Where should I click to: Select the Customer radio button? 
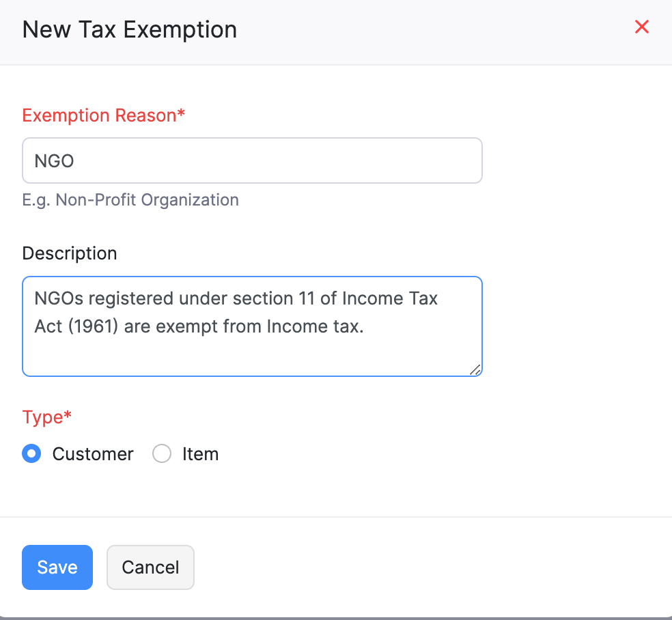(x=31, y=453)
